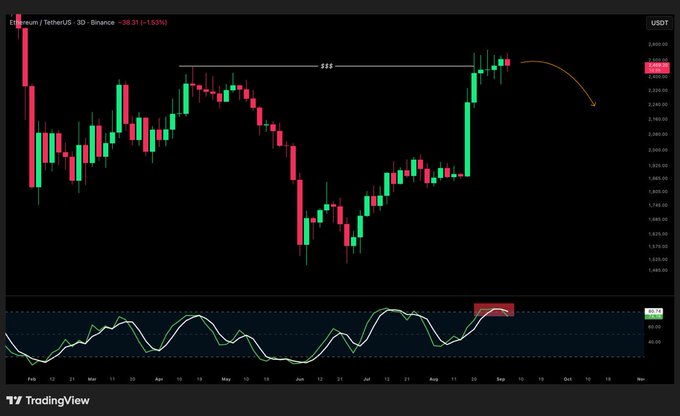The height and width of the screenshot is (416, 680).
Task: Click the TradingView logo
Action: (x=48, y=400)
